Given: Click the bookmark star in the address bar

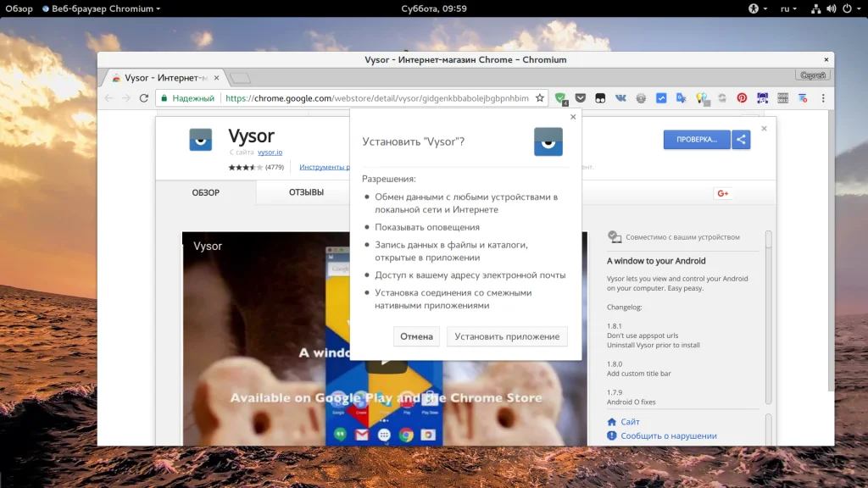Looking at the screenshot, I should click(540, 98).
